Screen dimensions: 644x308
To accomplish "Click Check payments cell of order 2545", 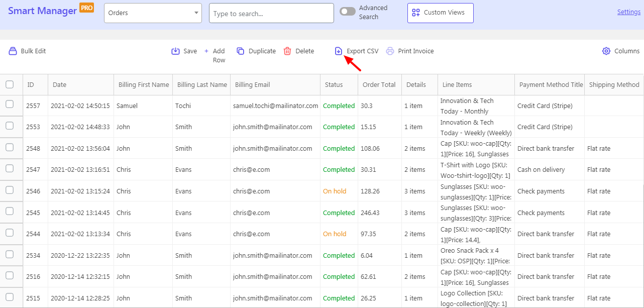I will pos(541,213).
